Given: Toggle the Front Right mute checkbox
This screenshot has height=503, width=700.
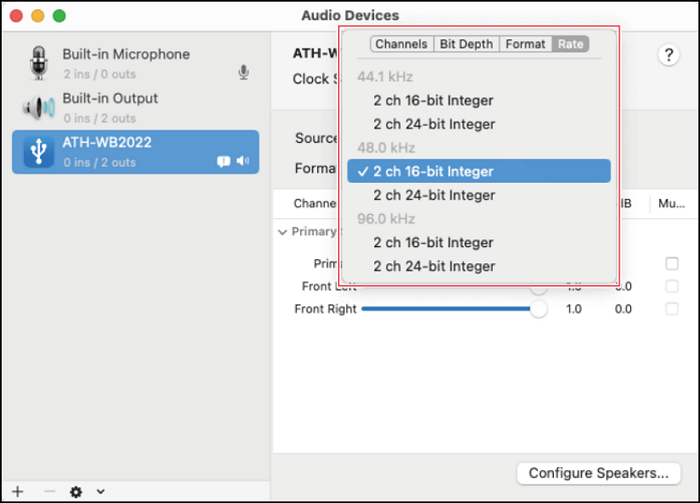Looking at the screenshot, I should click(671, 309).
